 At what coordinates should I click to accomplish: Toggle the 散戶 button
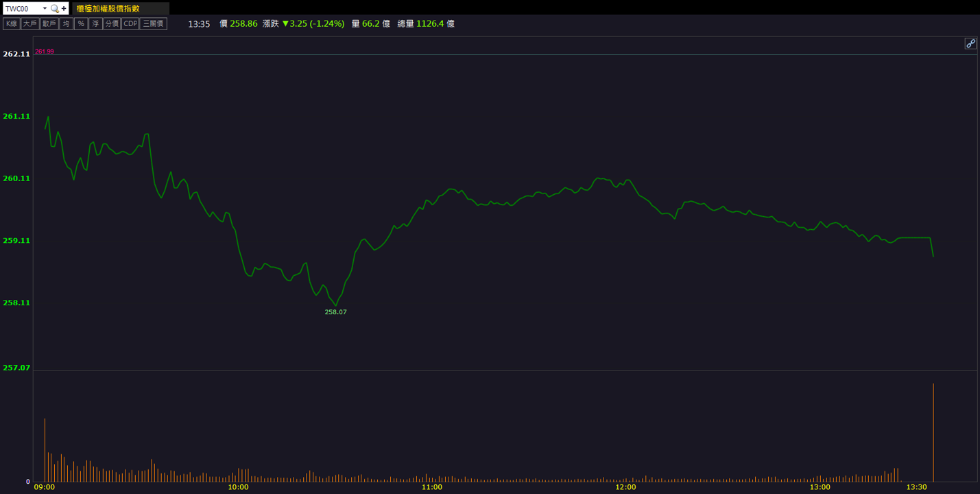49,23
